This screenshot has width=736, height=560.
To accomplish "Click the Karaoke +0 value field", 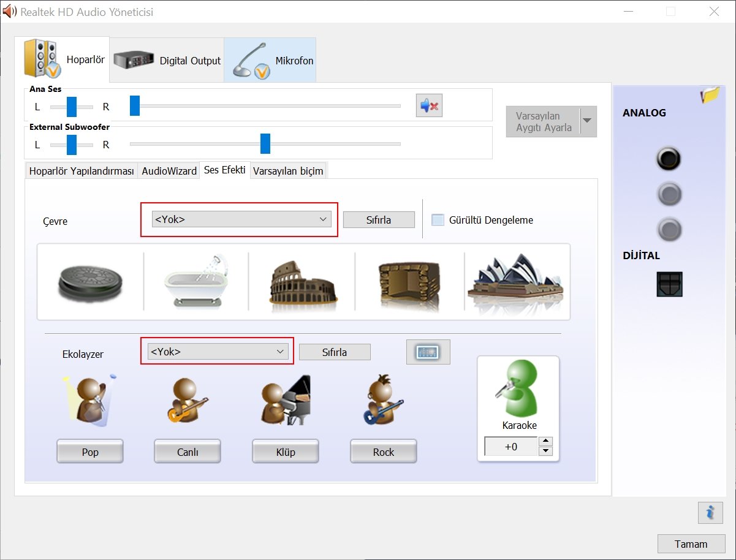I will click(x=511, y=447).
